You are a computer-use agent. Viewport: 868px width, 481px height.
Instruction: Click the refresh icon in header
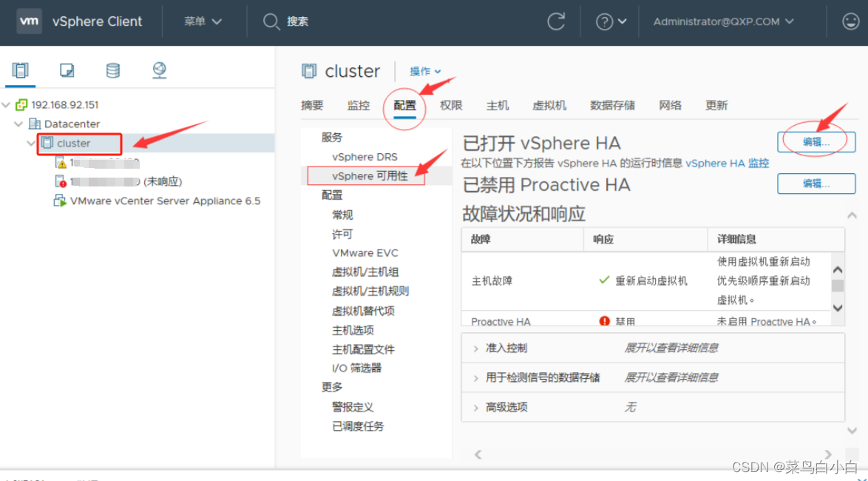556,21
